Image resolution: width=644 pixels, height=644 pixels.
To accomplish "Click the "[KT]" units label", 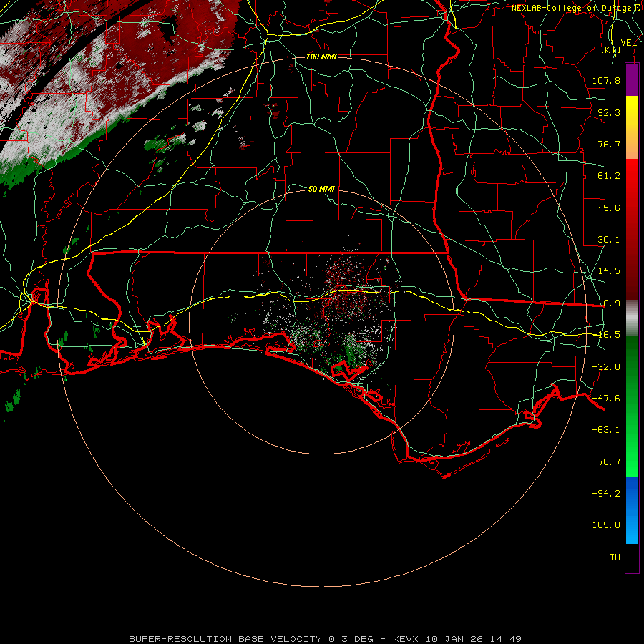I will coord(611,49).
